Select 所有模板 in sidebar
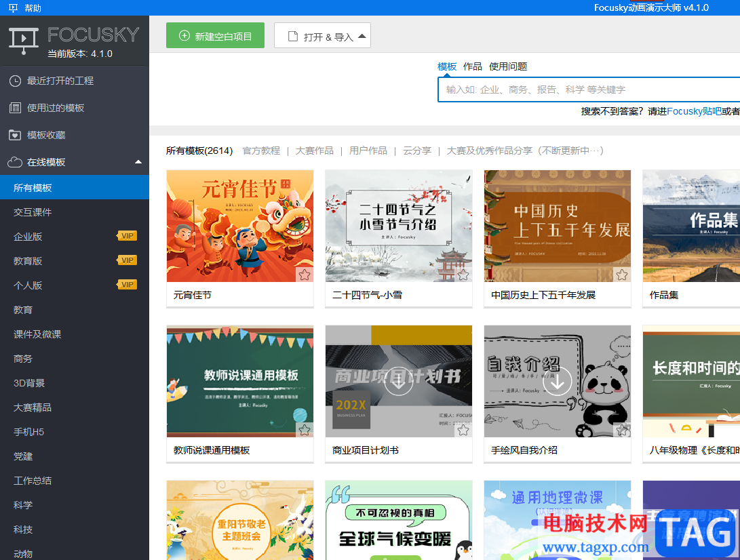740x560 pixels. (x=75, y=187)
